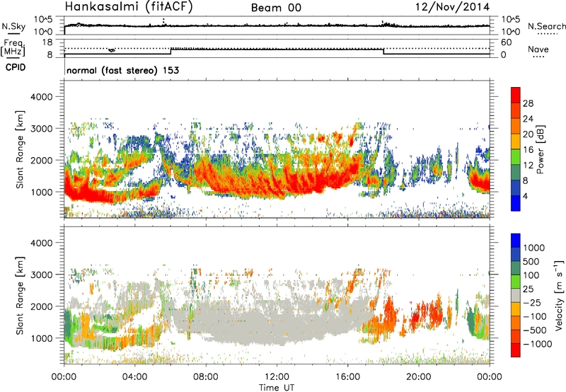The width and height of the screenshot is (566, 392).
Task: Click the '4' power colorbar tick
Action: (x=525, y=196)
